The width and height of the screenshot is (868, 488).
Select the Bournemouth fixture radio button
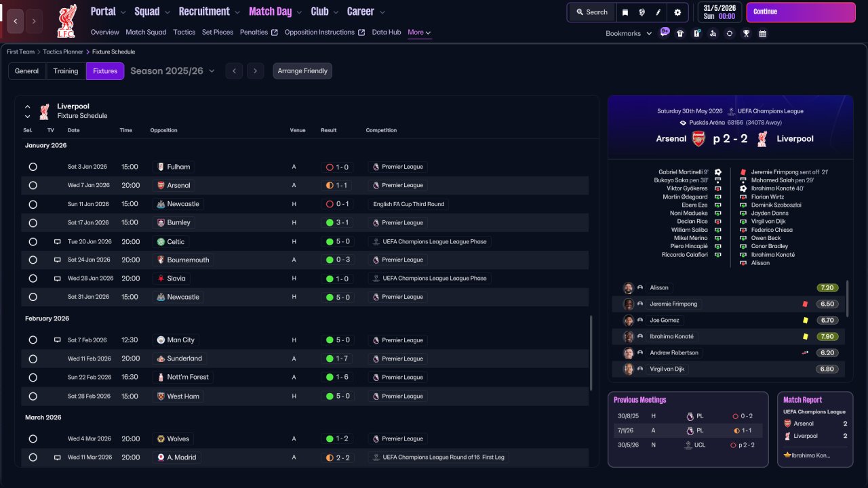(x=33, y=260)
